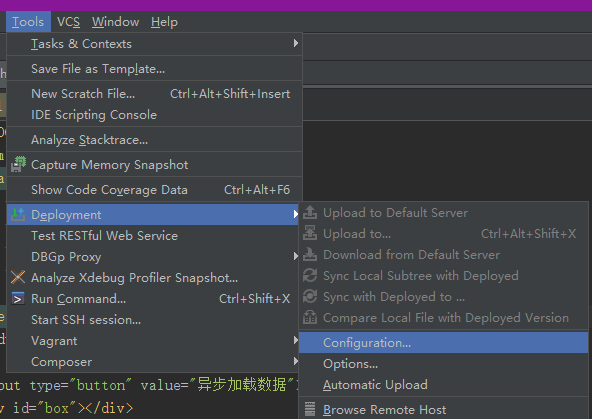Image resolution: width=592 pixels, height=419 pixels.
Task: Click the value attribute in the editor
Action: tap(160, 385)
